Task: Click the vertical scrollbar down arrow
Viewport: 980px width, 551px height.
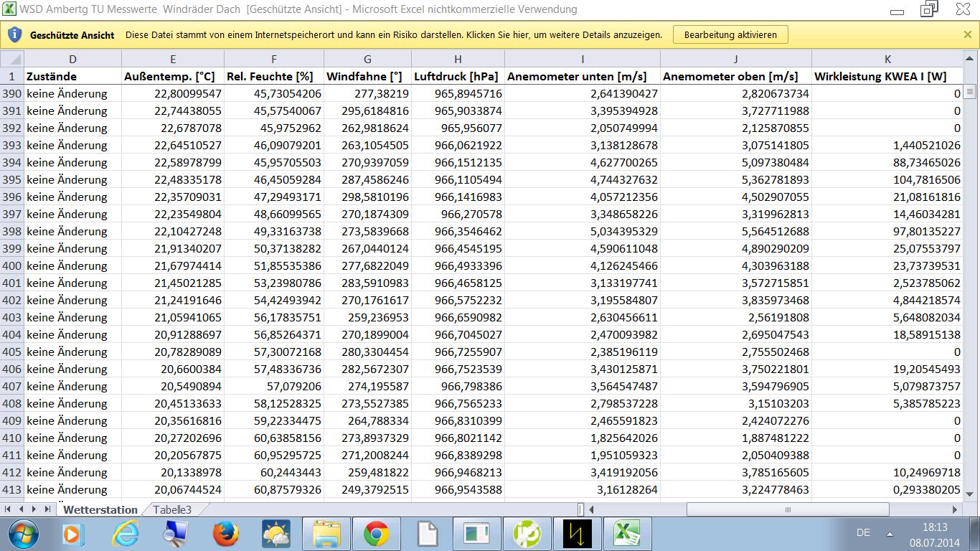Action: [x=970, y=493]
